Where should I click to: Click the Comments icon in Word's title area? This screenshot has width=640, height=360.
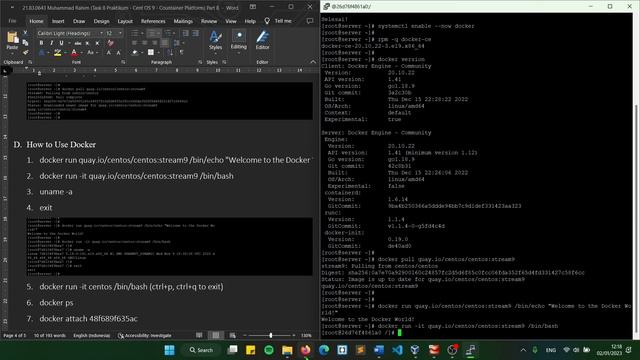(x=310, y=21)
